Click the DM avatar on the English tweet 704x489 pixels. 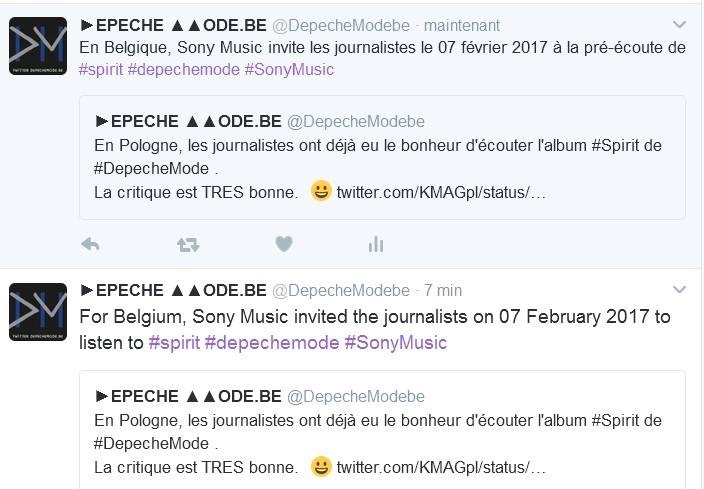[38, 312]
